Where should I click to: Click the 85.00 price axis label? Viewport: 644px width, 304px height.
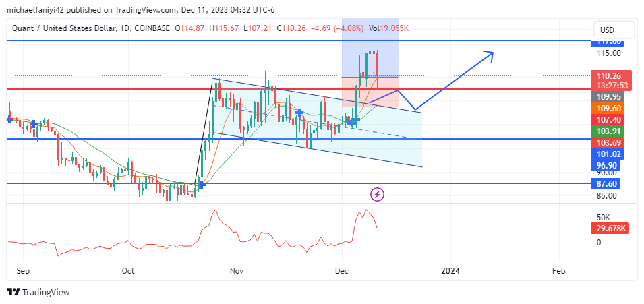point(607,196)
